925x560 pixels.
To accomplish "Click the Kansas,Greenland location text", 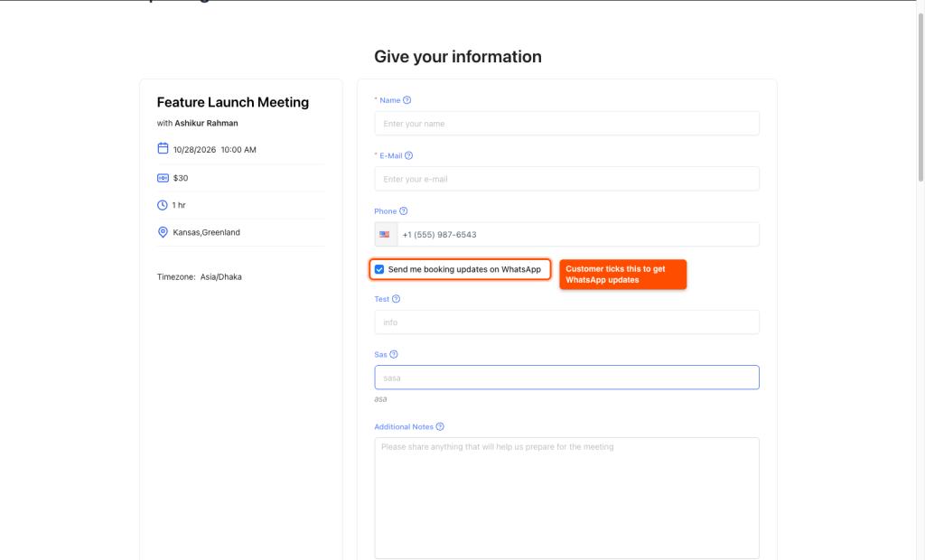I will click(207, 232).
